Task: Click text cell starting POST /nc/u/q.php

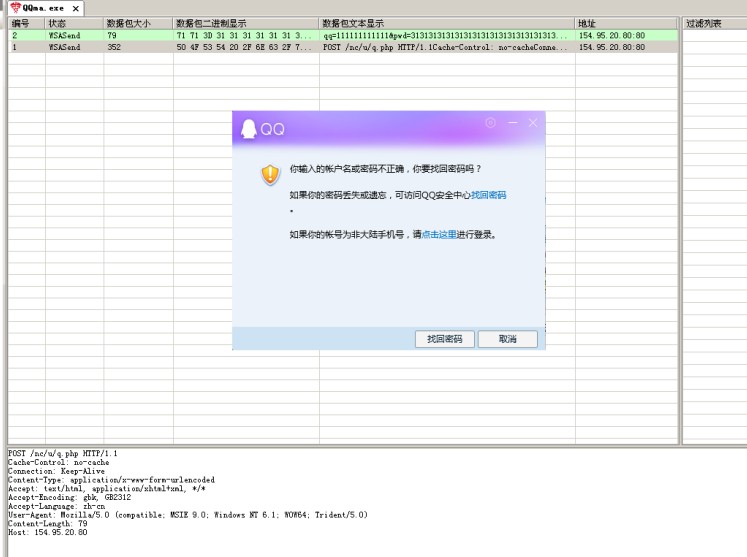Action: click(x=445, y=47)
